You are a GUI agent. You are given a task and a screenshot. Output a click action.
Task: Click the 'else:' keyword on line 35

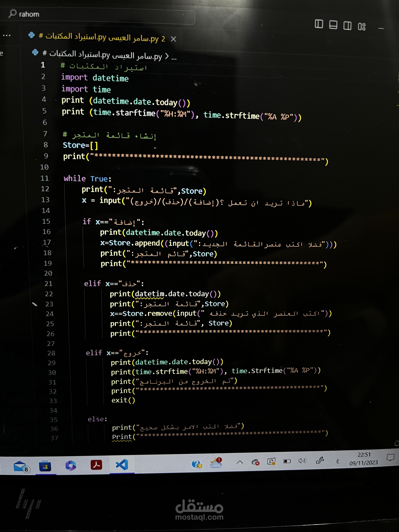point(97,419)
